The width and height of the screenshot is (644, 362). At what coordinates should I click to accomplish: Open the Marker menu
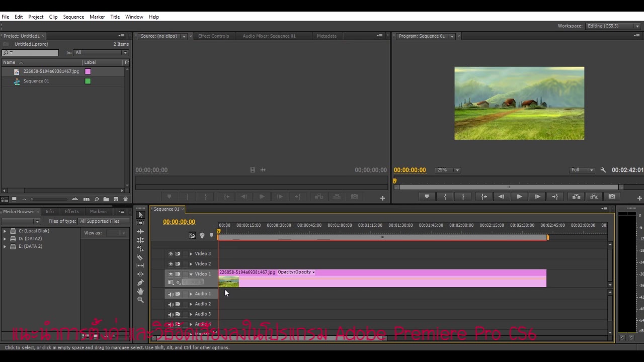pyautogui.click(x=97, y=17)
